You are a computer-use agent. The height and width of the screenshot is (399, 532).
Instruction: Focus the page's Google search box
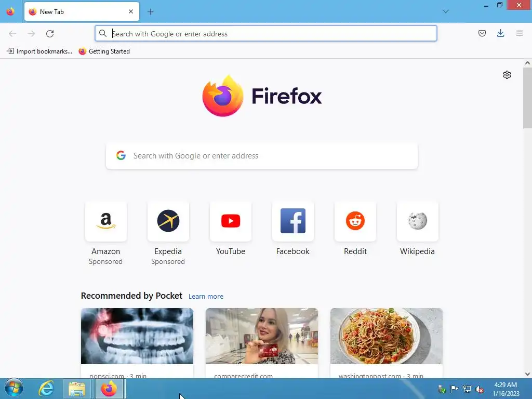262,156
